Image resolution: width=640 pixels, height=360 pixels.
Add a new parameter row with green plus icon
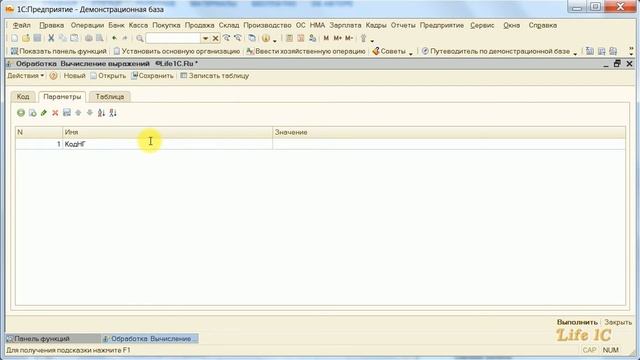coord(21,113)
